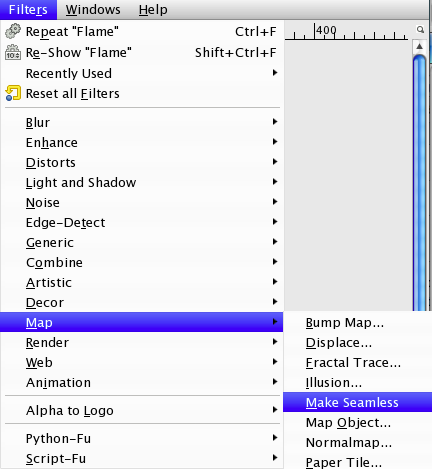Open the Alpha to Logo submenu
Viewport: 432px width, 469px height.
click(142, 410)
